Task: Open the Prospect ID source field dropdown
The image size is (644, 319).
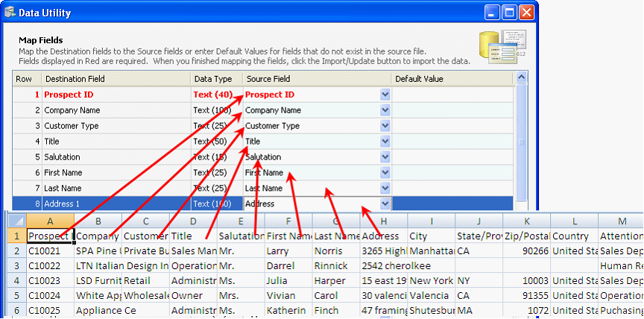Action: tap(385, 95)
